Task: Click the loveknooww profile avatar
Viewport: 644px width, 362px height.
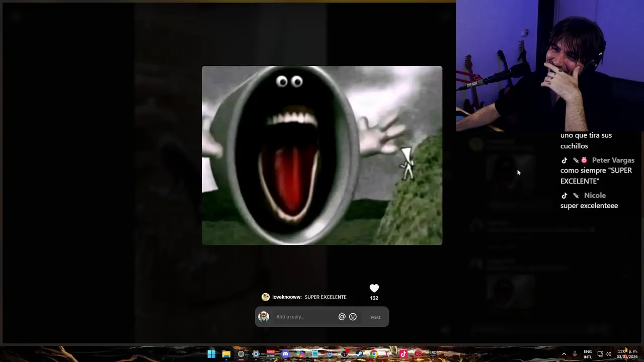Action: click(x=266, y=297)
